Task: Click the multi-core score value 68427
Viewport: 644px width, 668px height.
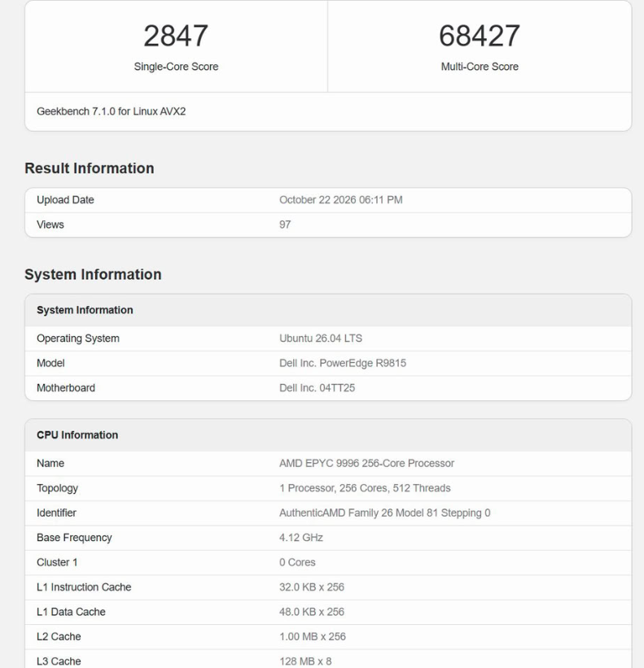Action: [x=480, y=36]
